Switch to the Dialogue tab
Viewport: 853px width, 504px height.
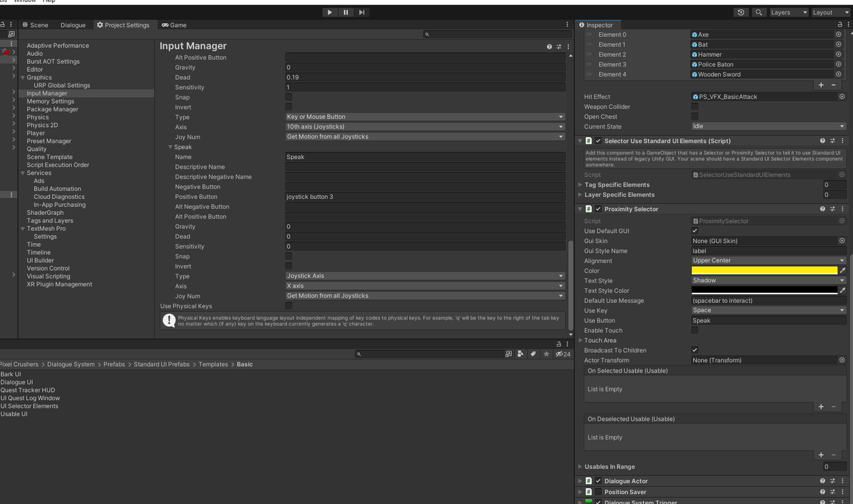[73, 25]
